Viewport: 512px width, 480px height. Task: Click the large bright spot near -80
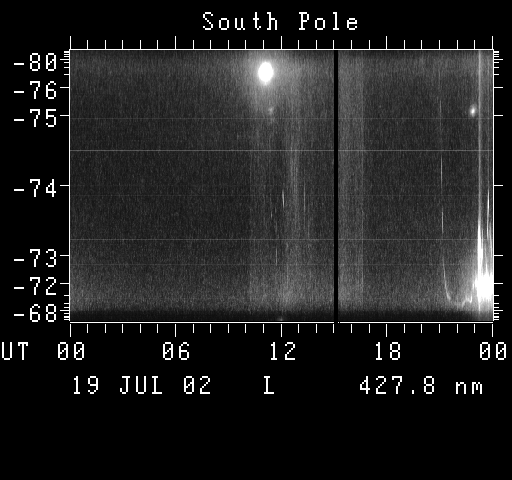(266, 72)
